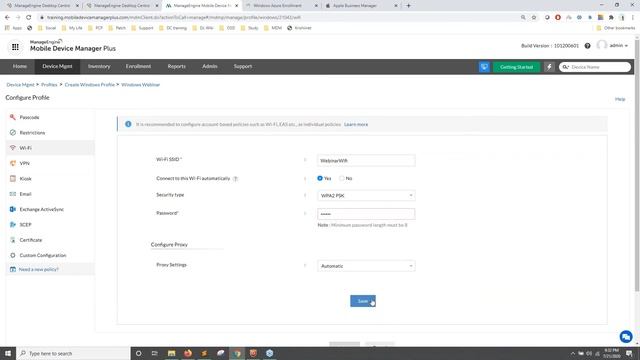Click the browser reload icon
The image size is (640, 360).
click(x=29, y=17)
